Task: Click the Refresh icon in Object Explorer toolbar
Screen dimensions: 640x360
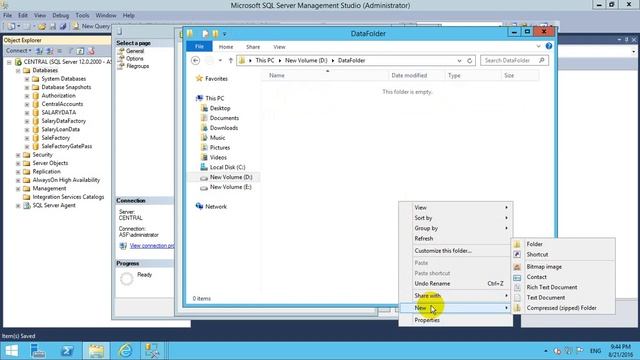Action: (80, 51)
